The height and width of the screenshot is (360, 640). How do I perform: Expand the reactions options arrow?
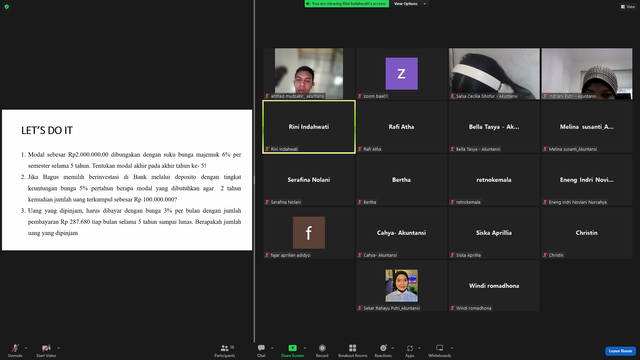[x=393, y=348]
